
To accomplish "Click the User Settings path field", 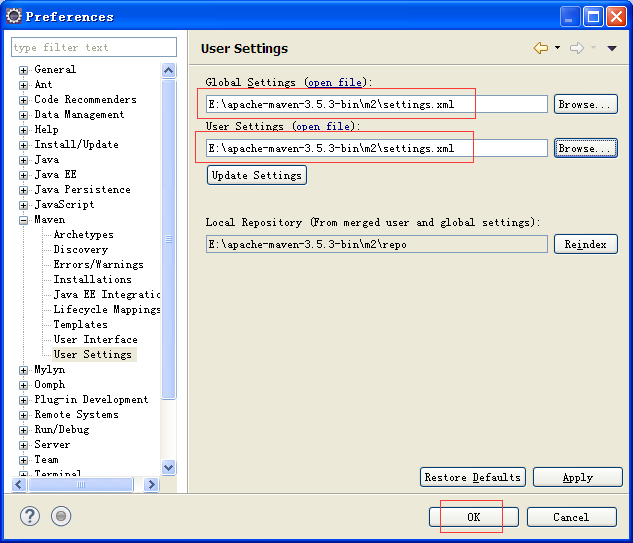I will pyautogui.click(x=377, y=148).
